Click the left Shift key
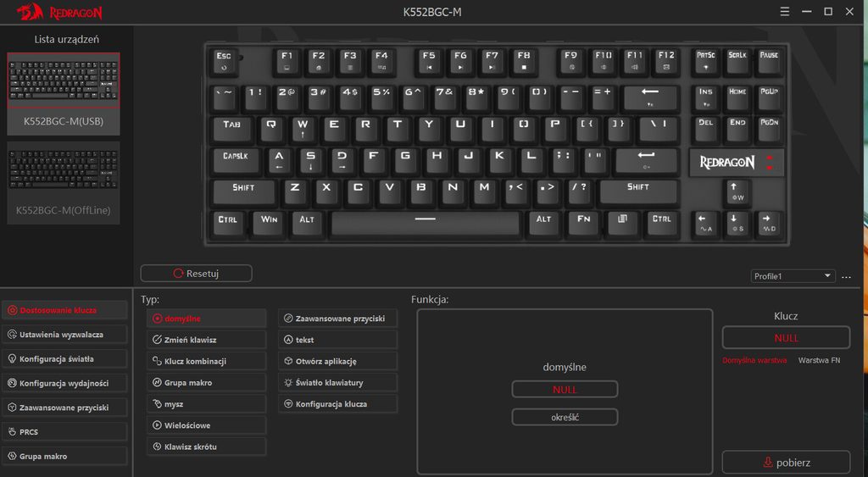The image size is (868, 477). pyautogui.click(x=243, y=192)
